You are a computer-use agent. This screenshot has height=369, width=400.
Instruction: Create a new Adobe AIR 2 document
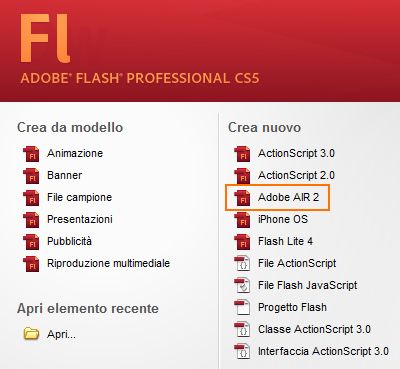click(x=288, y=197)
